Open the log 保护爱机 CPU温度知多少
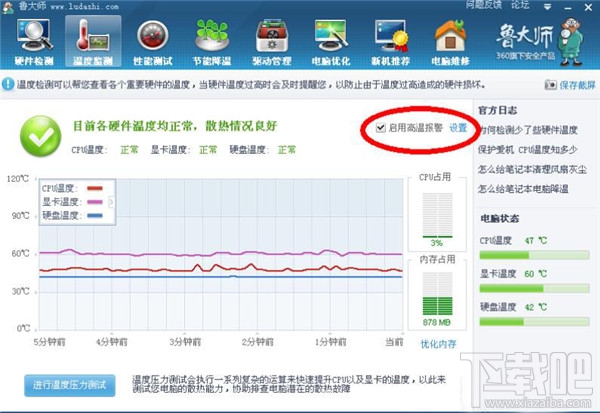 pos(528,150)
